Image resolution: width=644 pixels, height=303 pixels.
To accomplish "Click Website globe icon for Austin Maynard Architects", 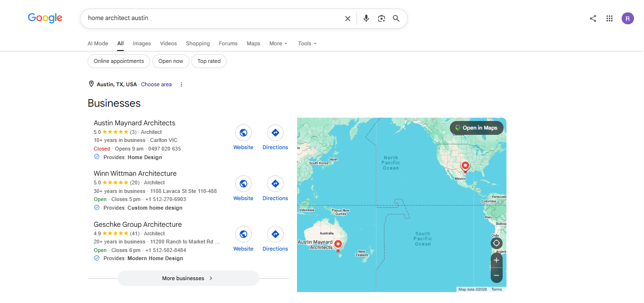I will pos(243,133).
